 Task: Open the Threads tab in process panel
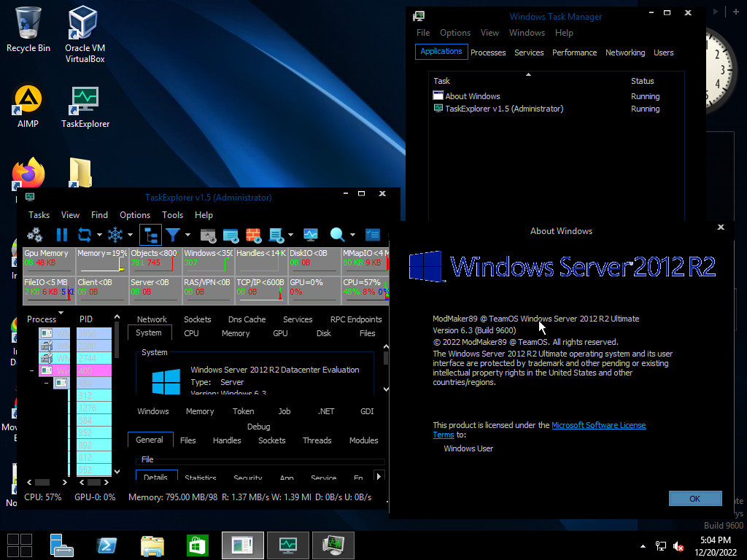(x=317, y=440)
